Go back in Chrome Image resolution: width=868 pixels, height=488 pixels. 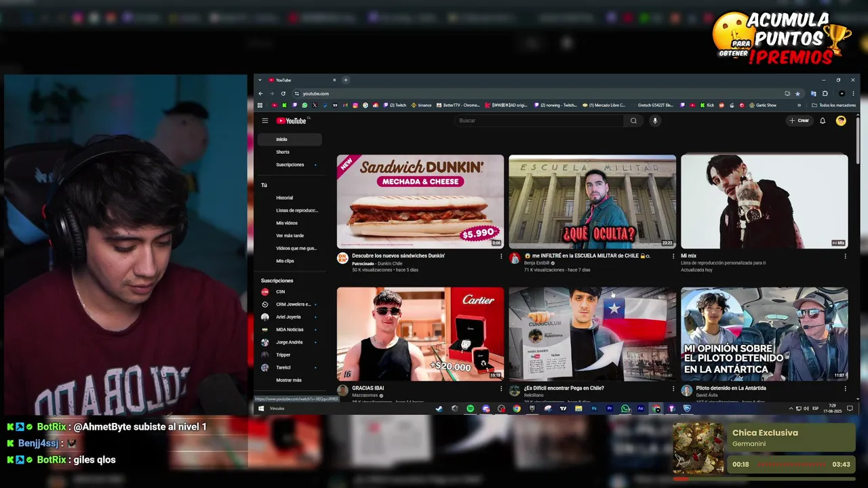tap(260, 94)
